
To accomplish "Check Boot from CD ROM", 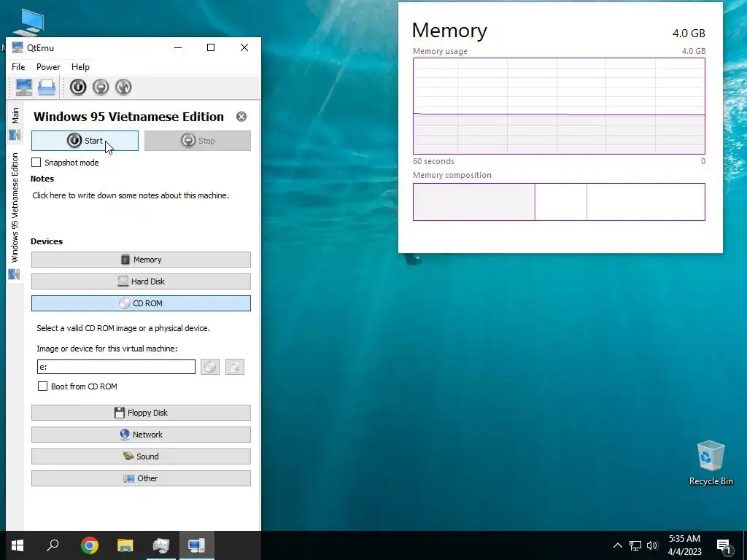I will 42,386.
